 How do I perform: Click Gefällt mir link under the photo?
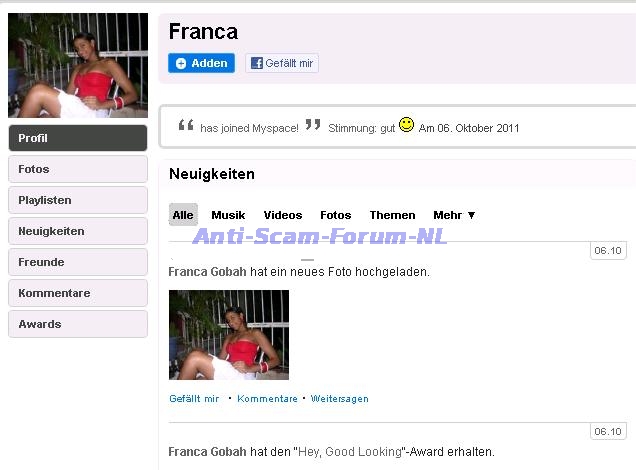point(194,399)
